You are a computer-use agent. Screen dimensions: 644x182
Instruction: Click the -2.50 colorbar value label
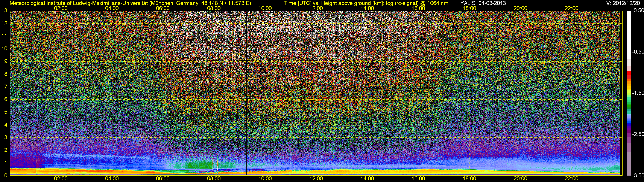click(638, 134)
